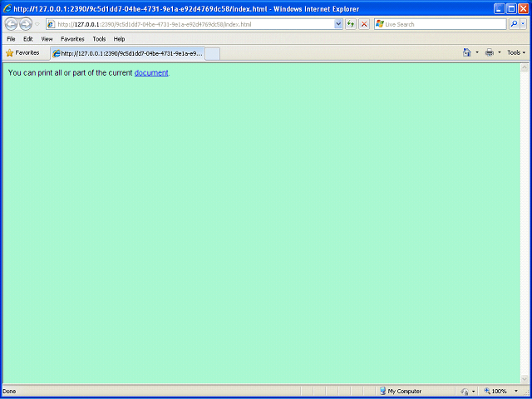
Task: Open the Edit menu
Action: coord(27,39)
